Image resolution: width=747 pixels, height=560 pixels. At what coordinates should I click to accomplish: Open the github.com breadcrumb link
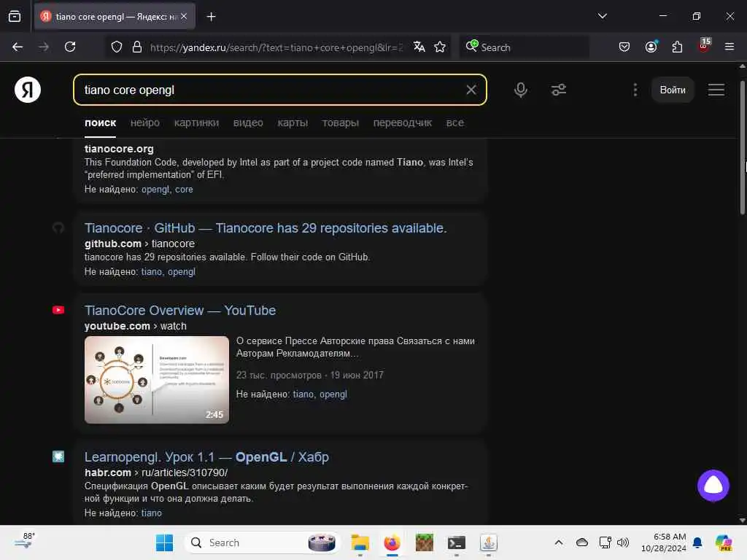point(113,244)
